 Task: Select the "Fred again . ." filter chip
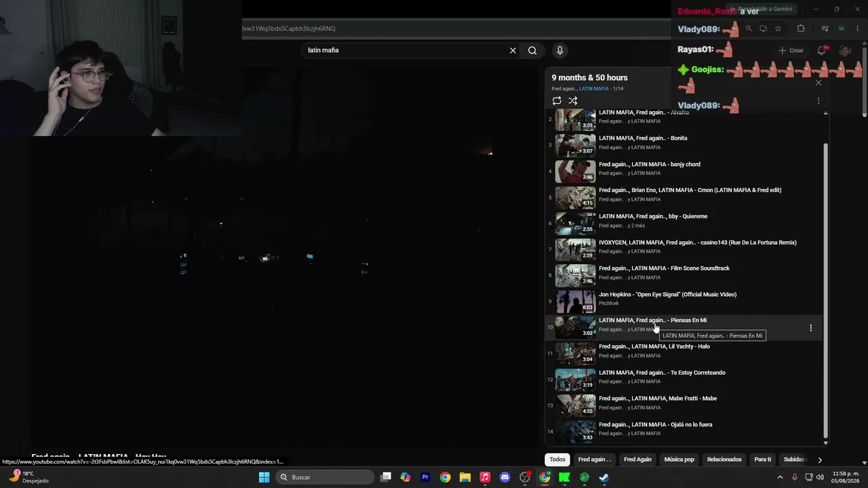[x=595, y=460]
